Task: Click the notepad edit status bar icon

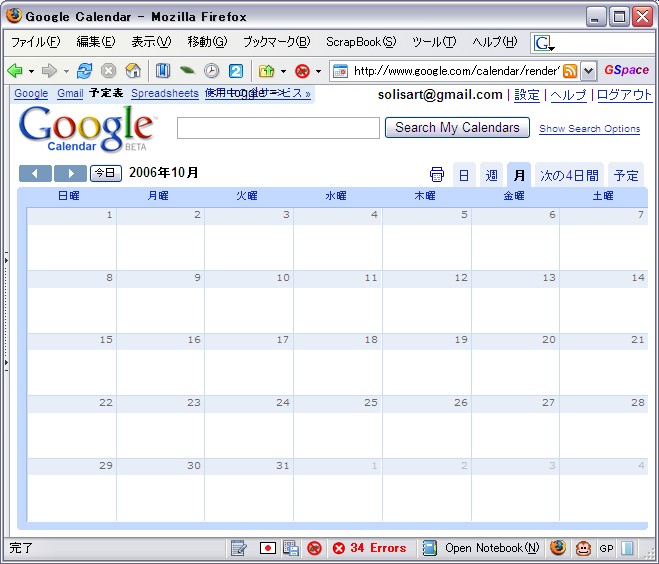Action: click(239, 548)
